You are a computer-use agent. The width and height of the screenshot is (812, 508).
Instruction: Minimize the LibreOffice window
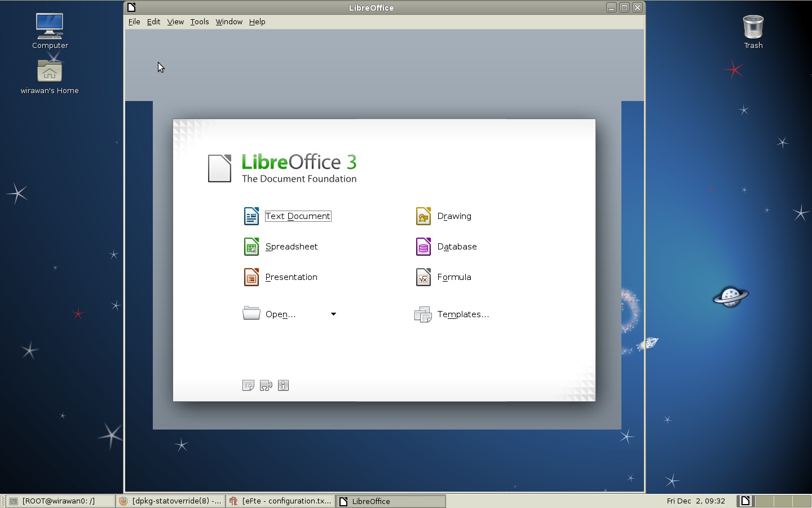(x=611, y=7)
